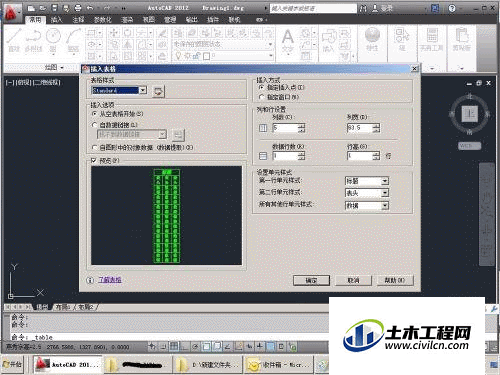Click the Cancel (取消) button

[x=353, y=280]
